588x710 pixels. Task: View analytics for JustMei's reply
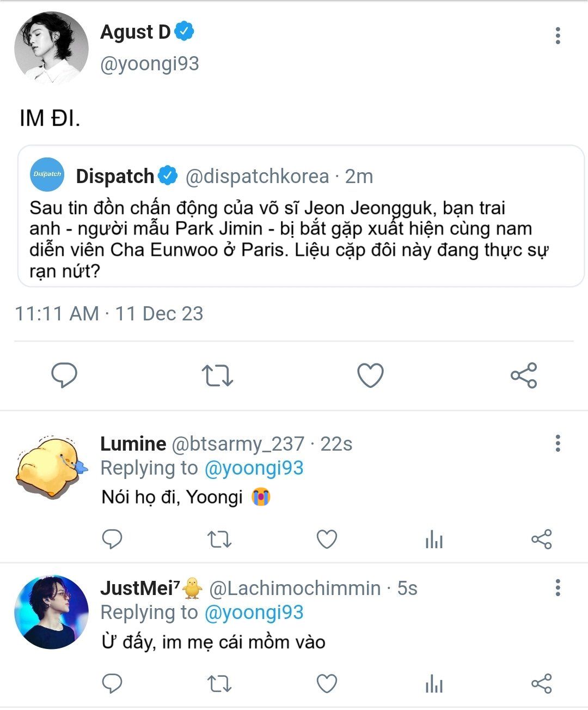click(x=434, y=684)
